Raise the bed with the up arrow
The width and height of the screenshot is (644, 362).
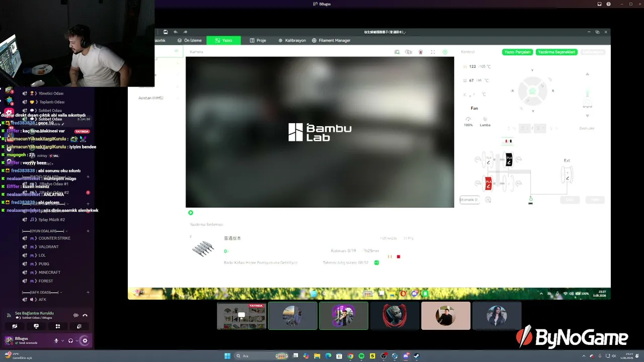587,74
